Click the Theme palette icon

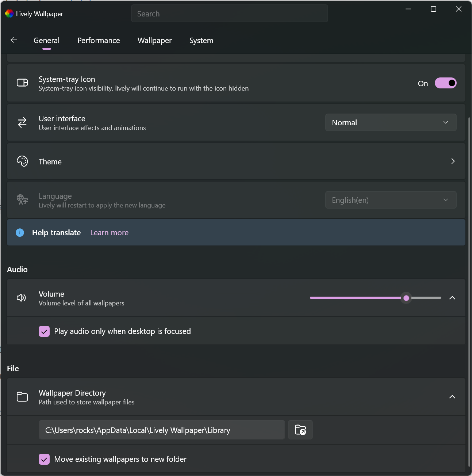[x=22, y=161]
